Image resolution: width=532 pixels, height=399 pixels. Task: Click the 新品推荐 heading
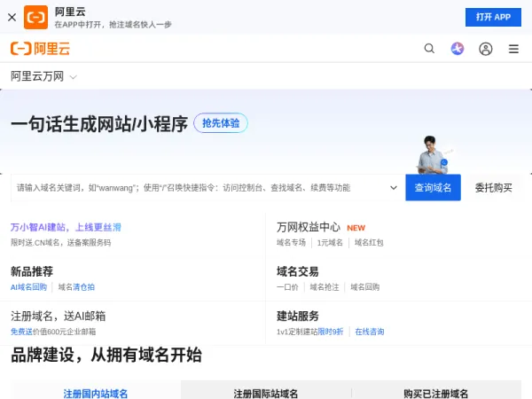32,271
